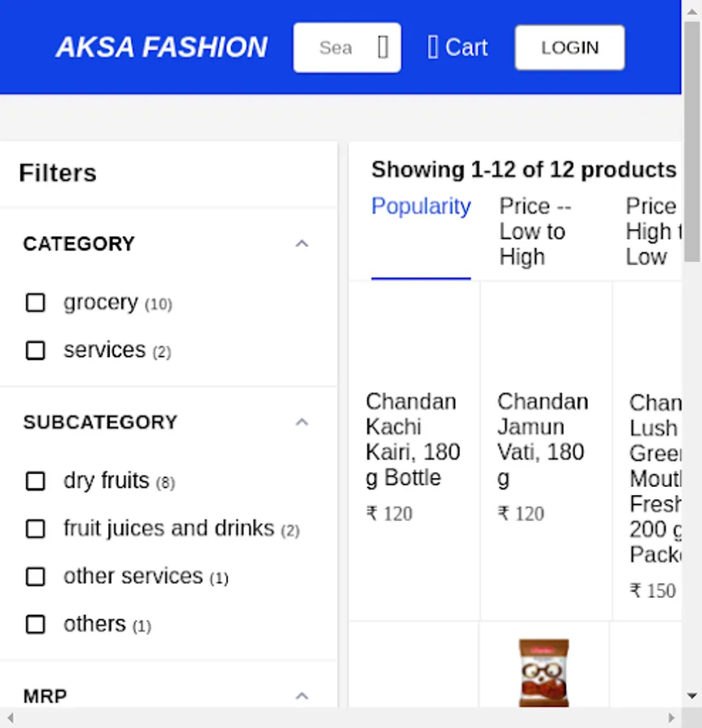Click the horizontal scrollbar right arrow
Screen dimensions: 702x728
point(671,717)
